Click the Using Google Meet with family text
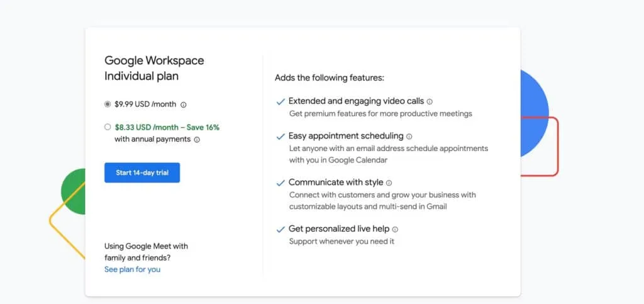 (x=146, y=252)
